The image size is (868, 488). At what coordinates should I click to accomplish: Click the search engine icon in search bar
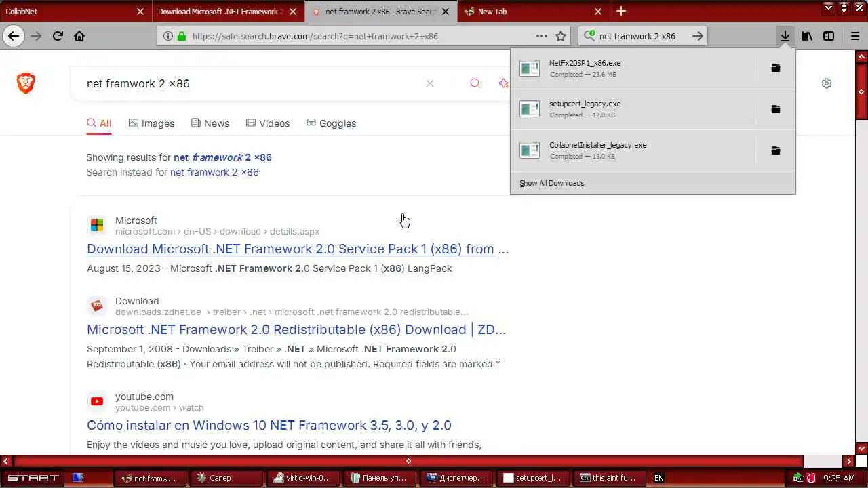(589, 36)
